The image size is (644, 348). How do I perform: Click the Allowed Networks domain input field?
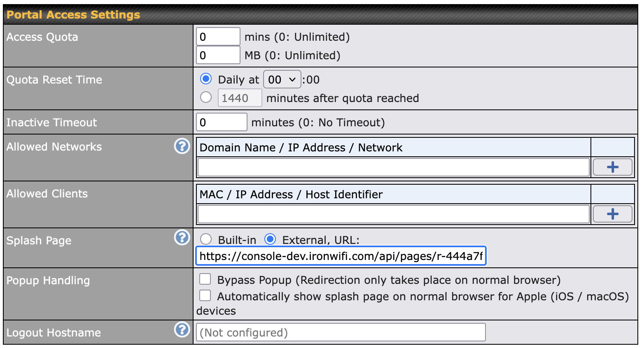click(x=393, y=167)
